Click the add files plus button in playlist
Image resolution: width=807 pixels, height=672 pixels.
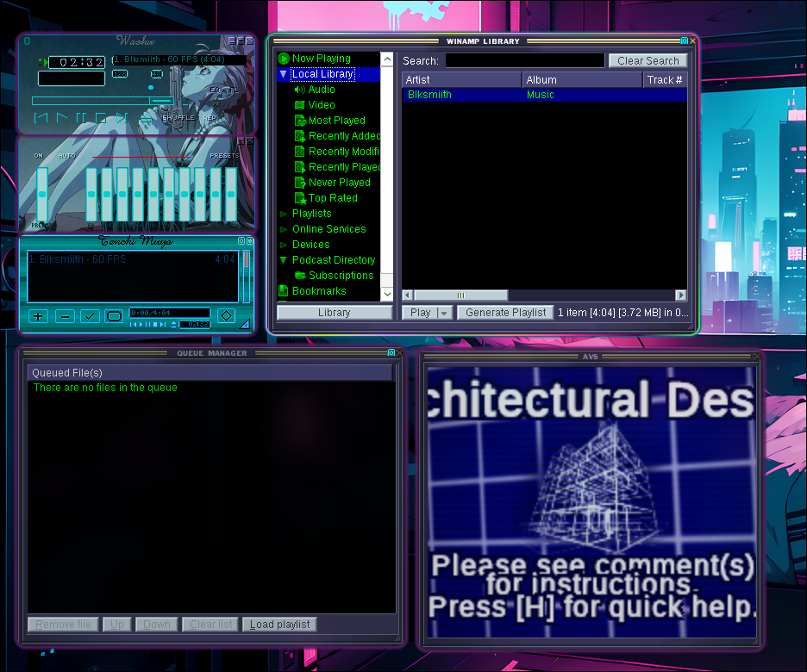[x=38, y=316]
